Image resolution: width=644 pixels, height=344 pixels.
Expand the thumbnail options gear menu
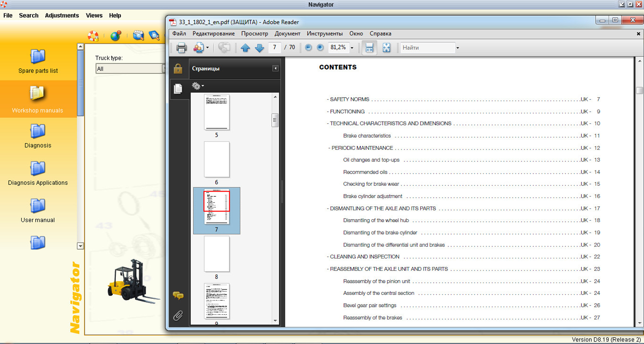pos(198,86)
